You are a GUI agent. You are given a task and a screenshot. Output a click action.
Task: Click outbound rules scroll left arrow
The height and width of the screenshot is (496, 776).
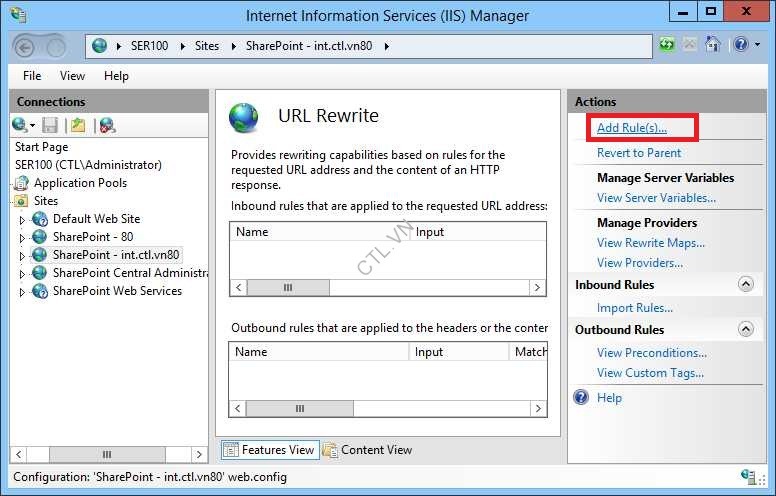(x=238, y=408)
